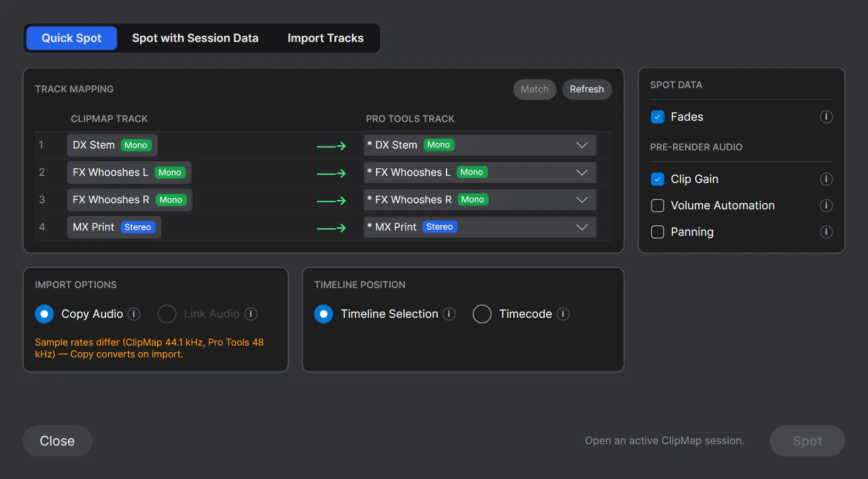
Task: Select FX Whooshes R ClipMap track chip
Action: point(130,200)
